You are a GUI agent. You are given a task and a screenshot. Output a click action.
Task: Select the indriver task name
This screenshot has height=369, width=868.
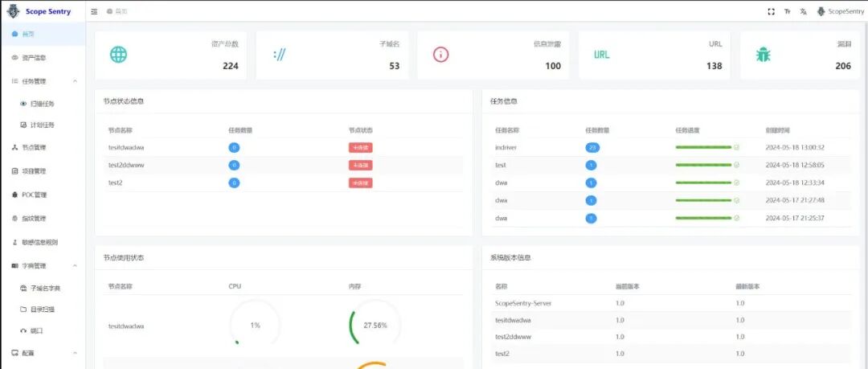point(506,147)
